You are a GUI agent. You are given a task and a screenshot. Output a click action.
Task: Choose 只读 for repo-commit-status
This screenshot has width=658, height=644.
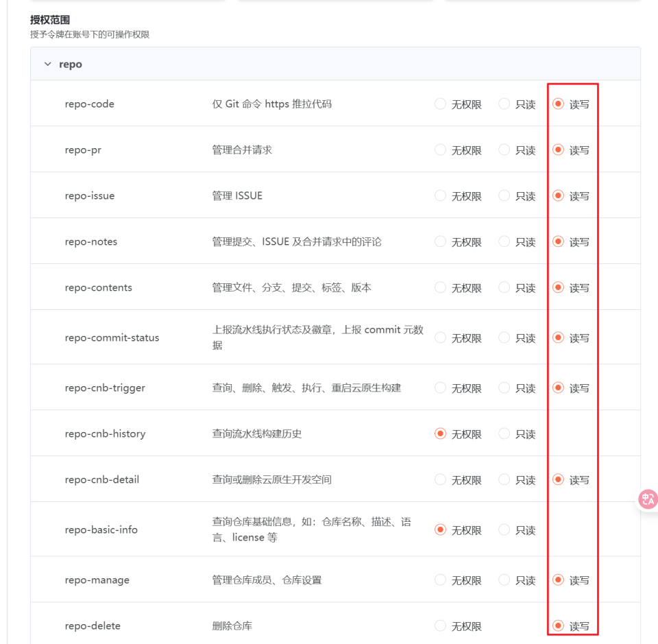(x=504, y=337)
